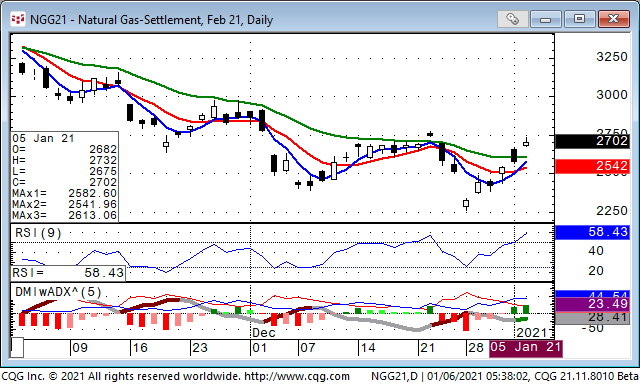This screenshot has width=640, height=384.
Task: Maximize the NGG21 chart window
Action: [579, 19]
